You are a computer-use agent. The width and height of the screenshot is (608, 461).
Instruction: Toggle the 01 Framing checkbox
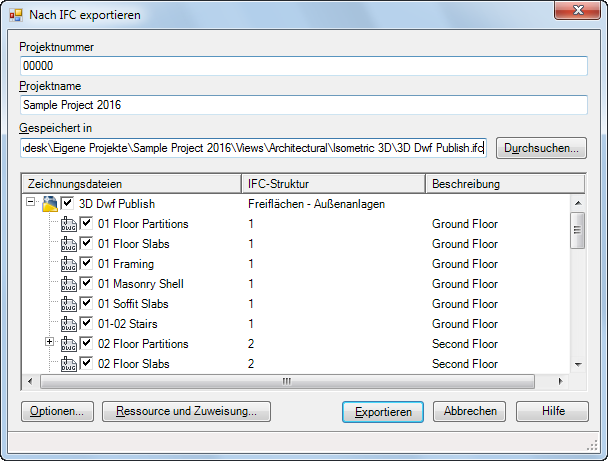tap(87, 264)
